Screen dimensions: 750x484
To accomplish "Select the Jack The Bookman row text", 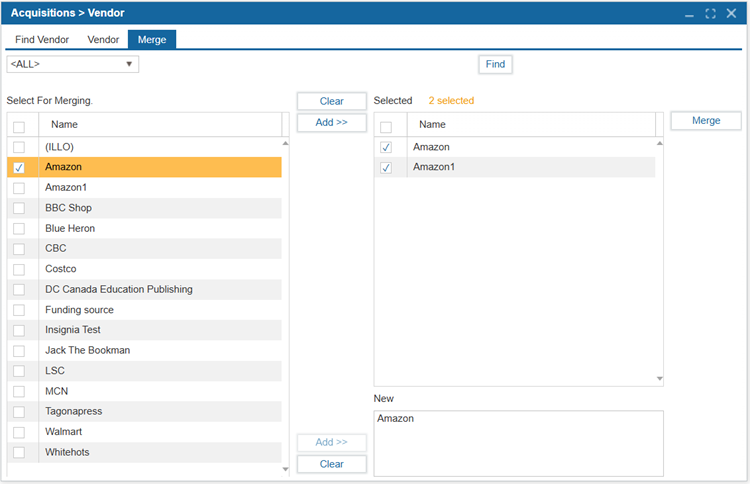I will tap(88, 351).
